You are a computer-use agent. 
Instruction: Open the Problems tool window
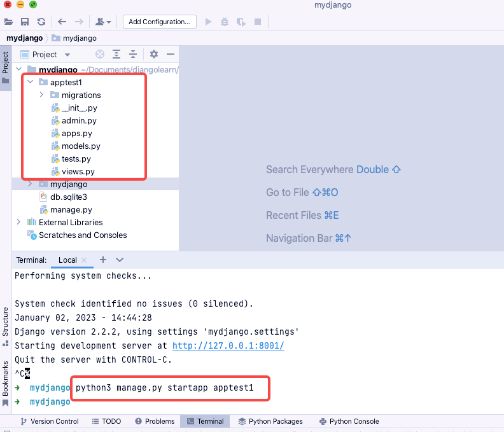click(155, 421)
